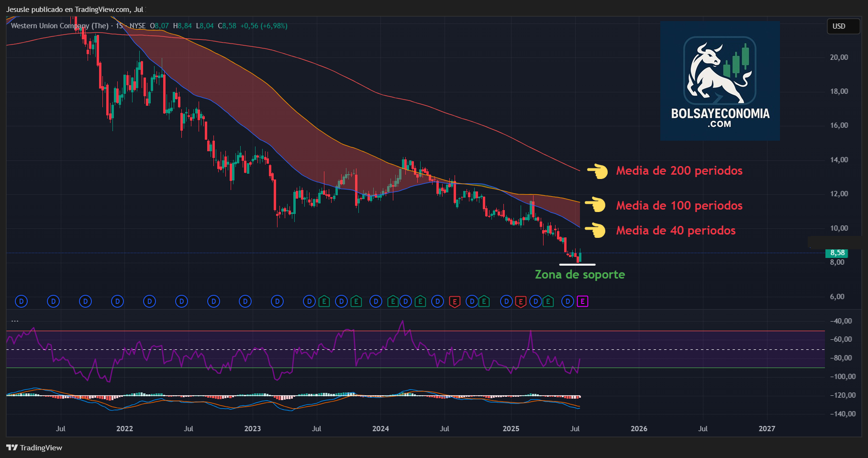
Task: Click the 'Zona de soporte' annotation
Action: (x=579, y=275)
